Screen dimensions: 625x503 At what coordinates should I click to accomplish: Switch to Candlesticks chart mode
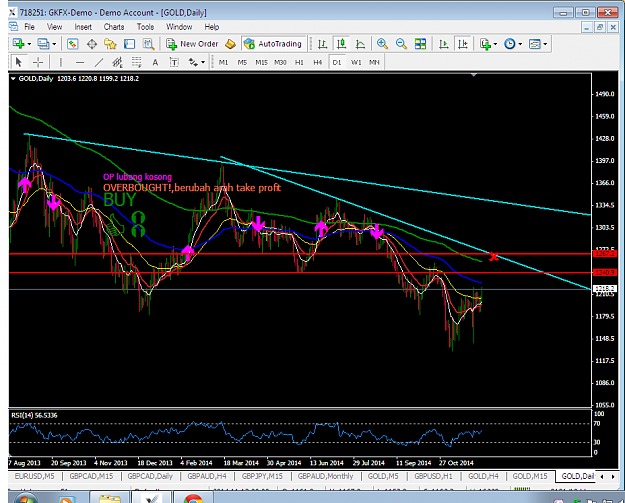(341, 44)
